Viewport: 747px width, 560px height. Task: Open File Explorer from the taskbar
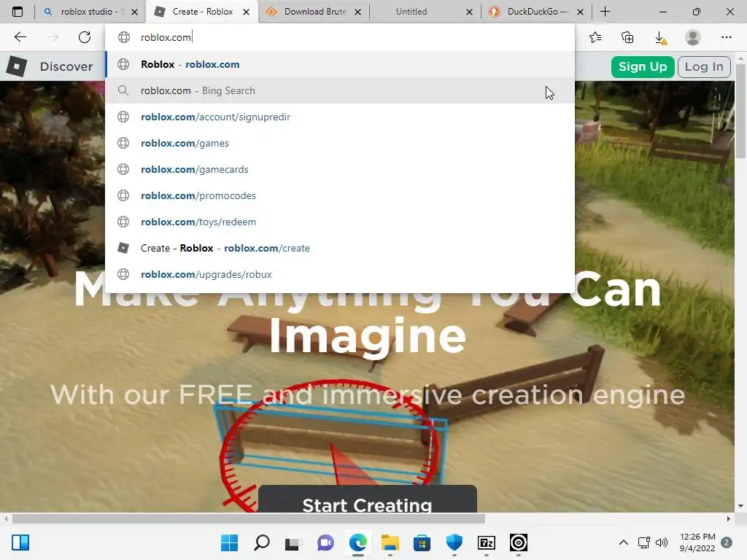point(390,542)
